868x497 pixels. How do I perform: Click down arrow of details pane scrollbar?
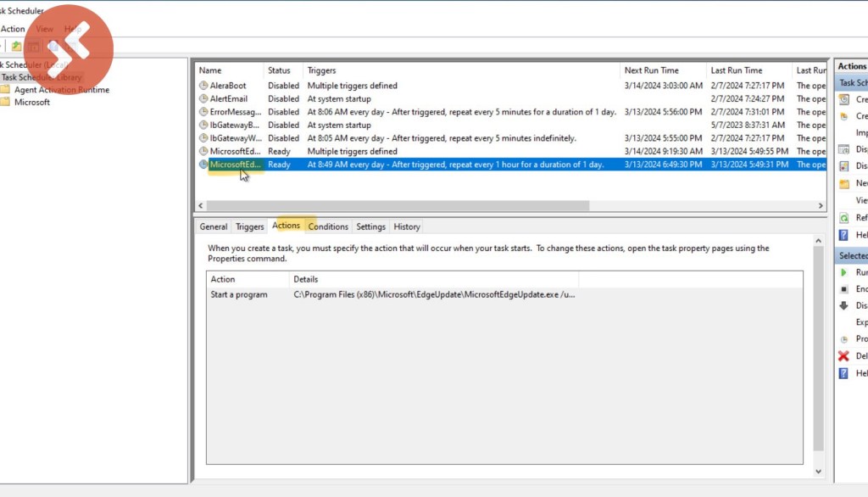click(818, 471)
